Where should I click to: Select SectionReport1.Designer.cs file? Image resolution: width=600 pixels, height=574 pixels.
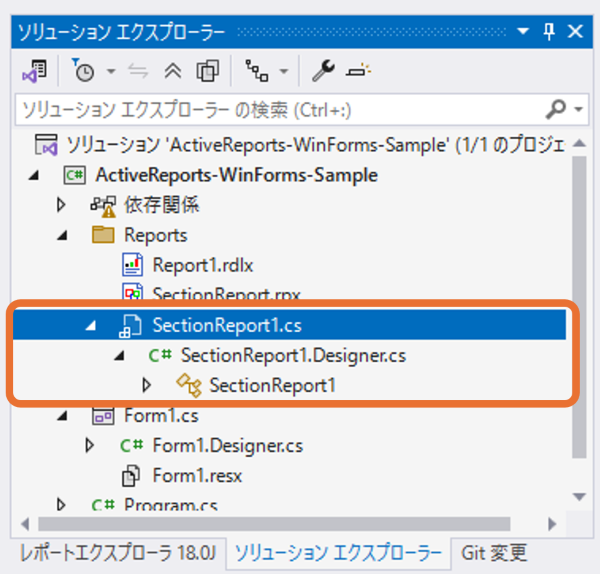click(x=293, y=355)
